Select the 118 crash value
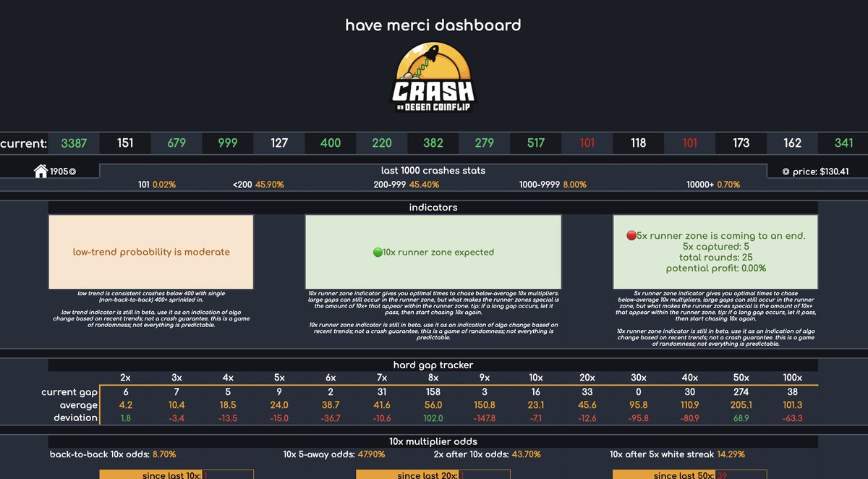868x479 pixels. (638, 143)
